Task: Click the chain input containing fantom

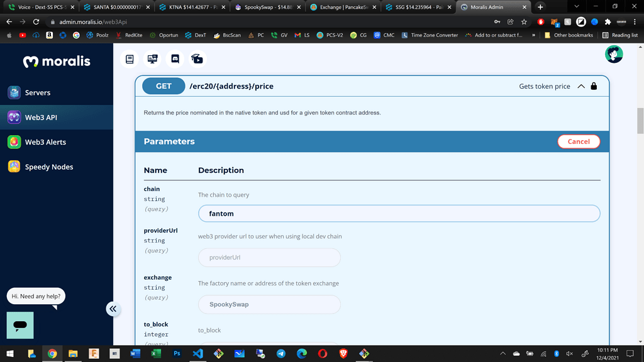Action: point(399,214)
